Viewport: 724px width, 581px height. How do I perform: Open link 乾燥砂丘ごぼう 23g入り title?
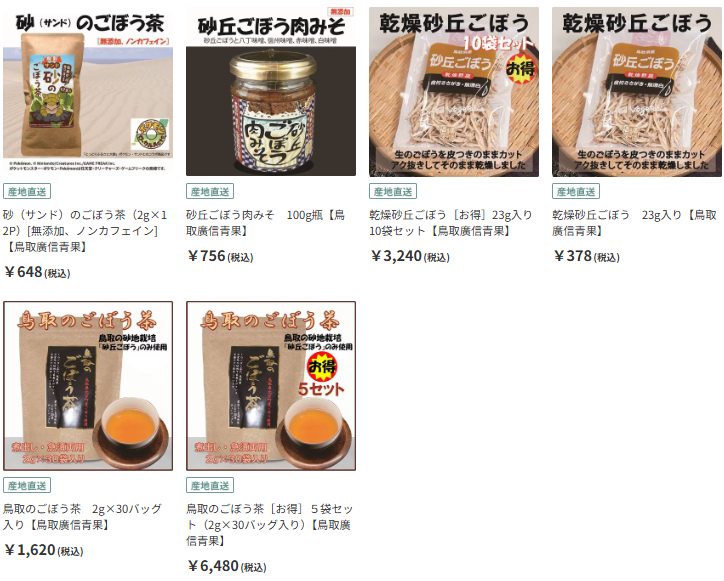coord(634,223)
